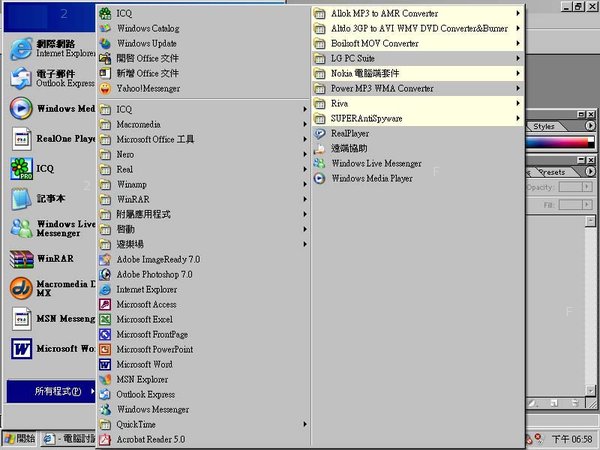Open Outlook Express in programs list
Screen dimensions: 600x450
[203, 395]
